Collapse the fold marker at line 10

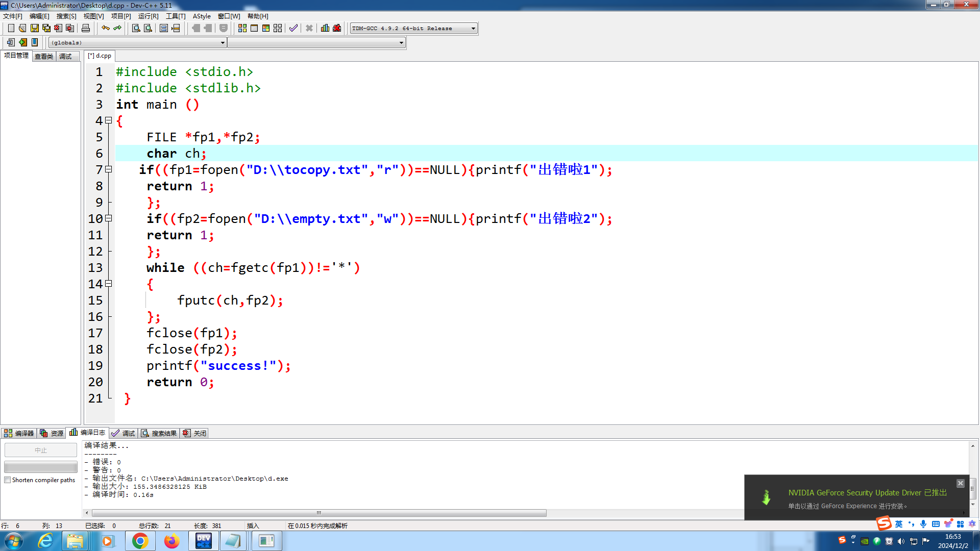tap(108, 218)
